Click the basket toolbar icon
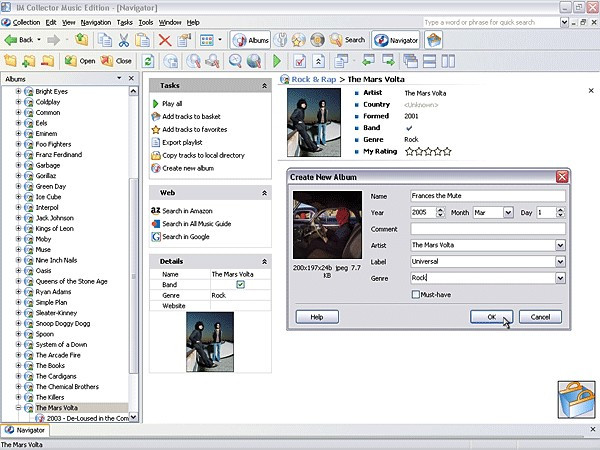Image resolution: width=600 pixels, height=450 pixels. [434, 40]
